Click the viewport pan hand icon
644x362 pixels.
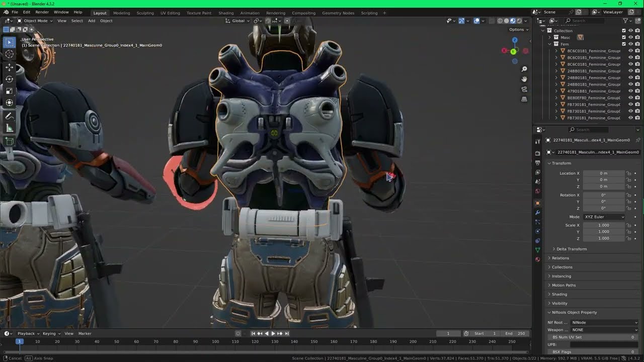point(524,79)
